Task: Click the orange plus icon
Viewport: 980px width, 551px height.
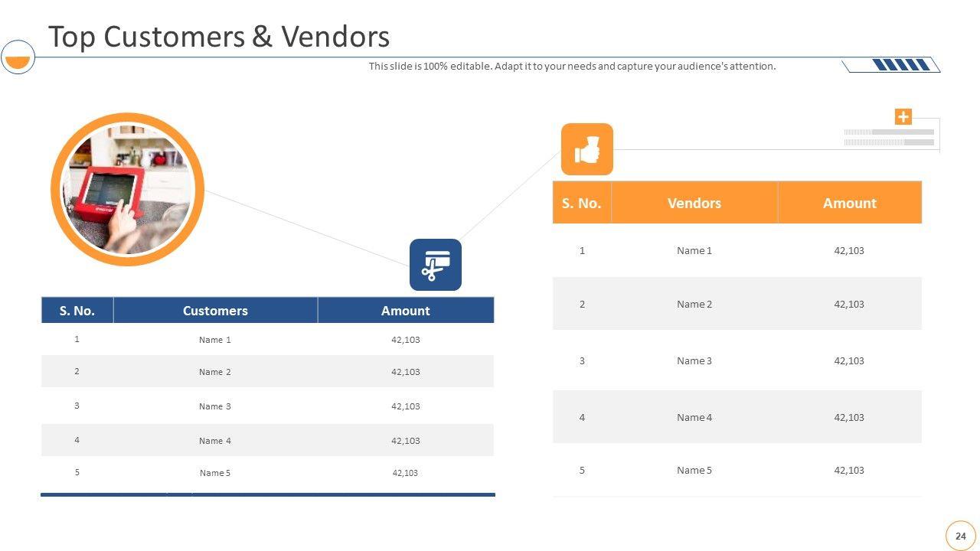Action: pos(903,117)
